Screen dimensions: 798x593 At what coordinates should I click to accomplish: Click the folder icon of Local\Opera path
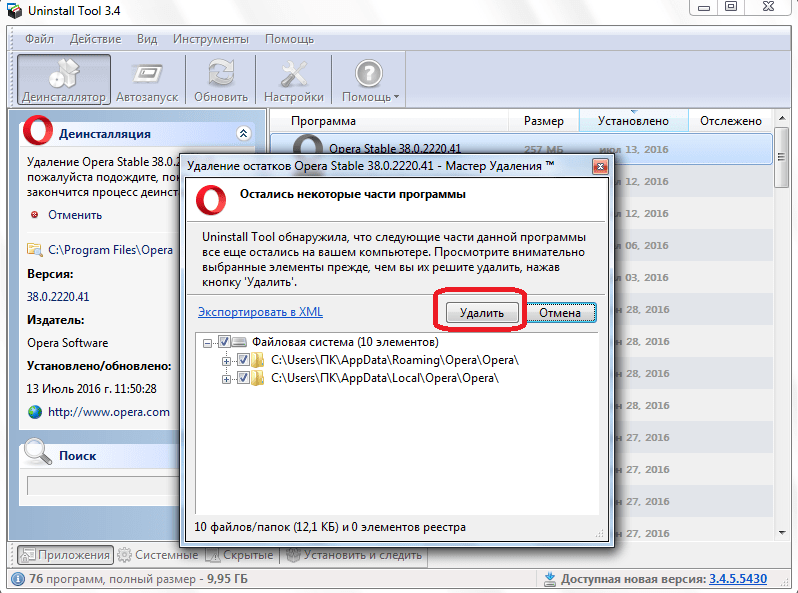[x=258, y=378]
